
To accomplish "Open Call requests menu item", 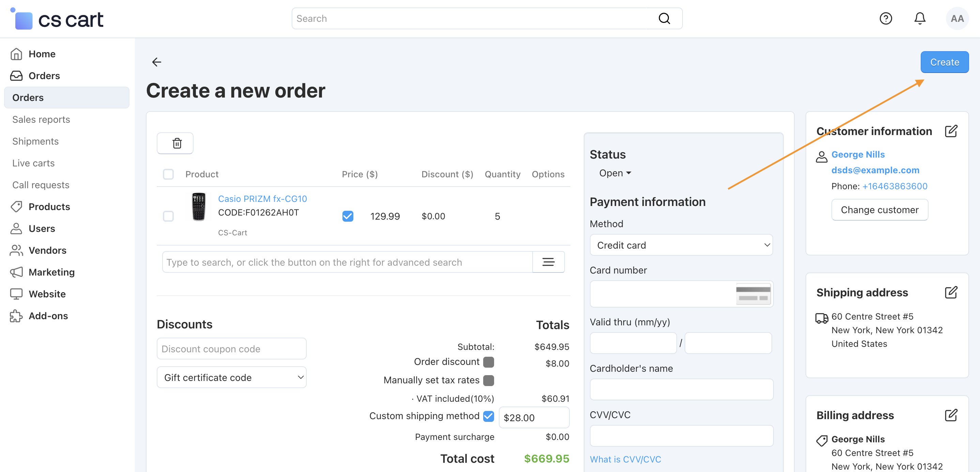I will 41,185.
